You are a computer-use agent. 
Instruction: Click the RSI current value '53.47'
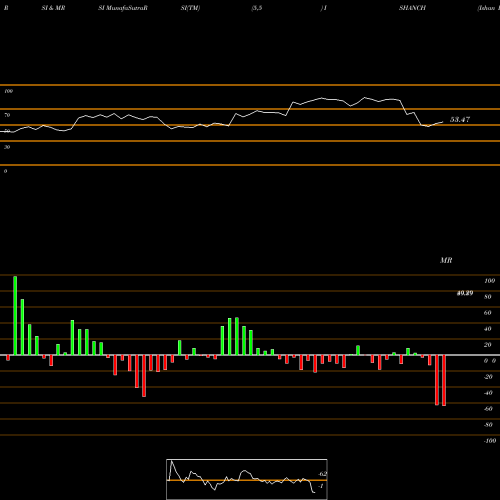click(460, 119)
